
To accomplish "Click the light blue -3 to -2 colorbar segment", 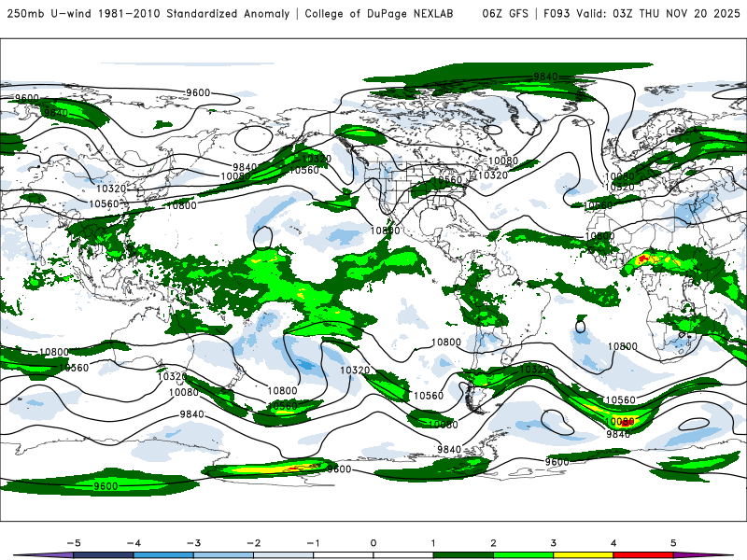I will (223, 555).
